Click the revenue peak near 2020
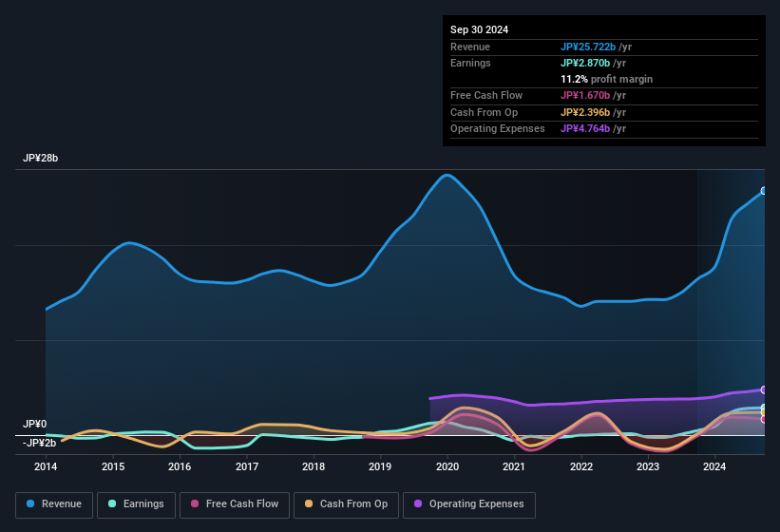Screen dimensions: 780x532 point(447,175)
